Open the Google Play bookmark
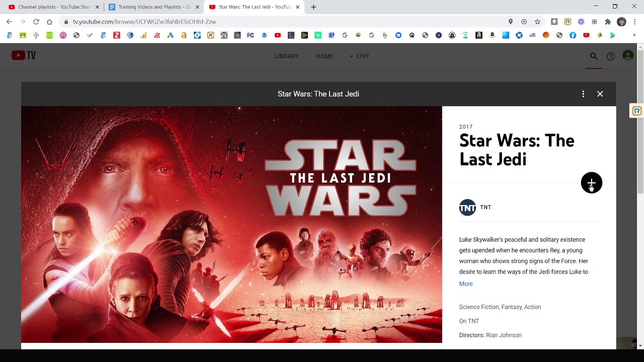 (x=613, y=35)
